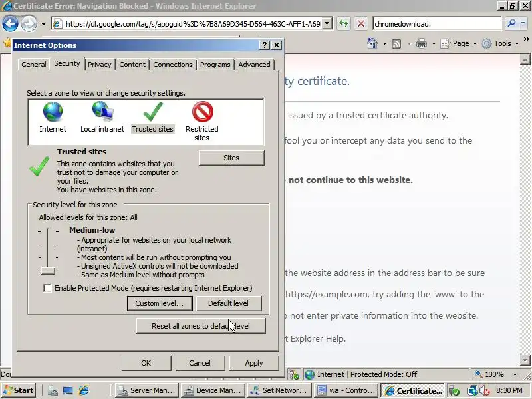This screenshot has height=399, width=532.
Task: Enable Protected Mode checkbox
Action: click(x=47, y=288)
